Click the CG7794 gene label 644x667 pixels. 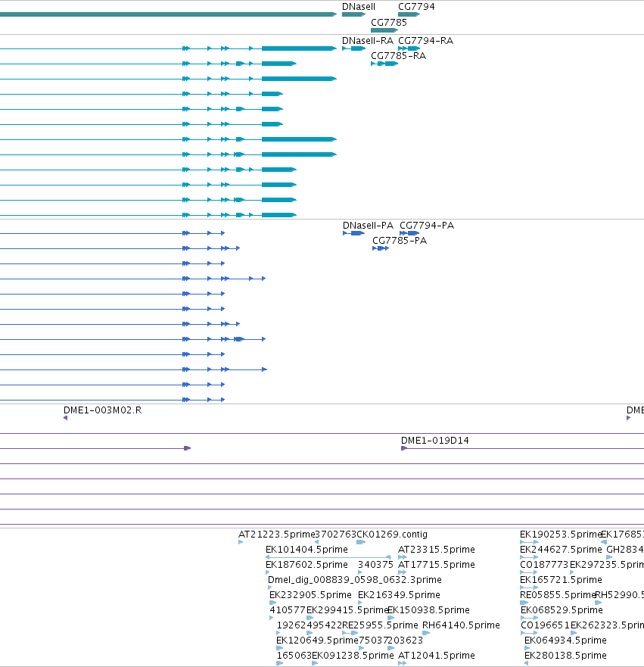tap(416, 7)
